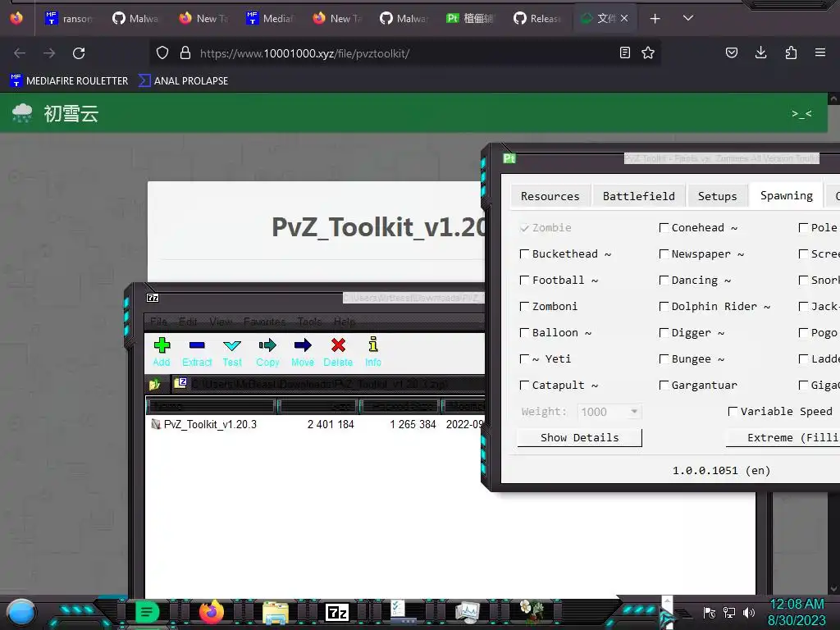Go back to previous page in Firefox
This screenshot has width=840, height=630.
pyautogui.click(x=20, y=53)
